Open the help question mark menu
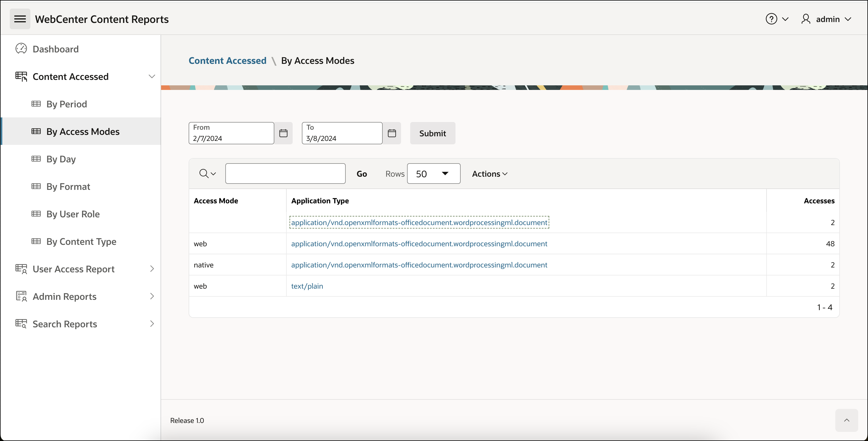 point(771,19)
